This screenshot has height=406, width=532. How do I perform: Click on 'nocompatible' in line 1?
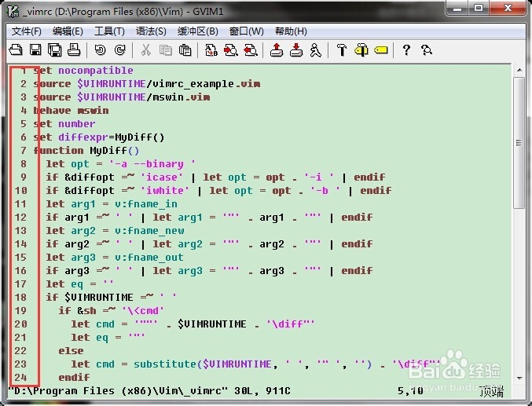[96, 71]
